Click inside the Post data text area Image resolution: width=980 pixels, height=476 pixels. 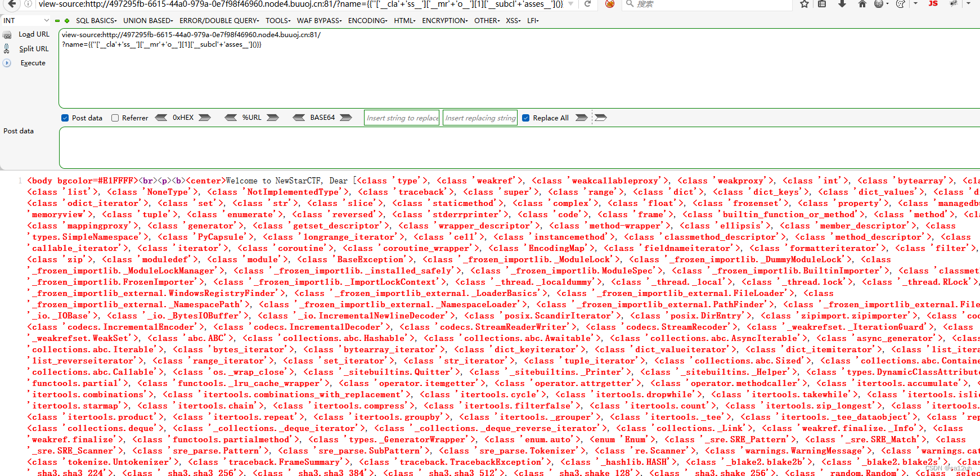(x=519, y=147)
